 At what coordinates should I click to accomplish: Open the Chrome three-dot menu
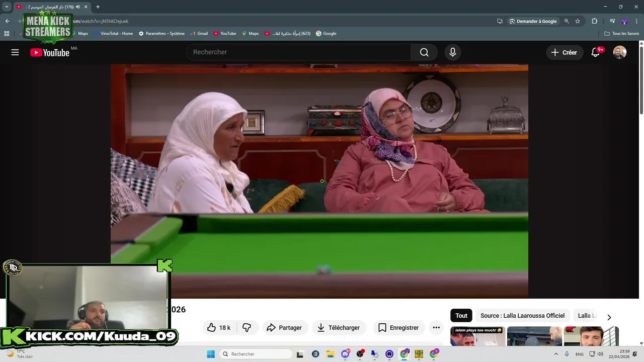[636, 21]
